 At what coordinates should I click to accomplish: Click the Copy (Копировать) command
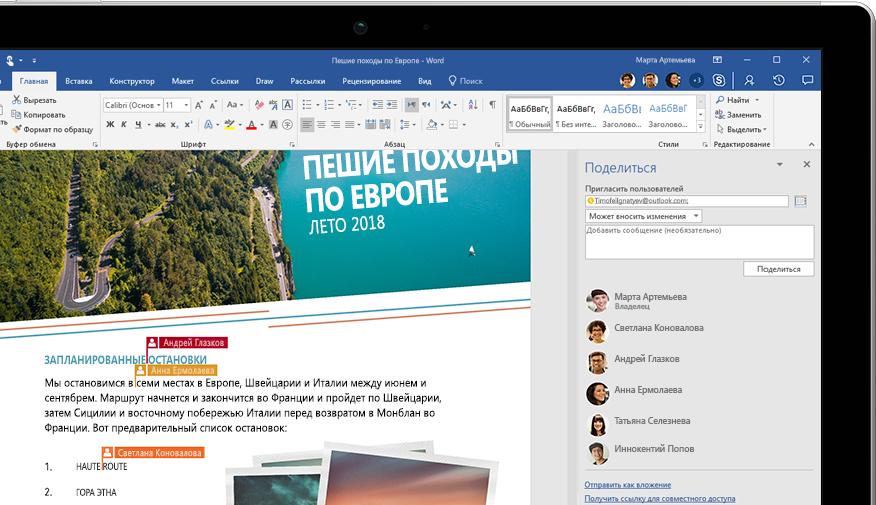(38, 115)
